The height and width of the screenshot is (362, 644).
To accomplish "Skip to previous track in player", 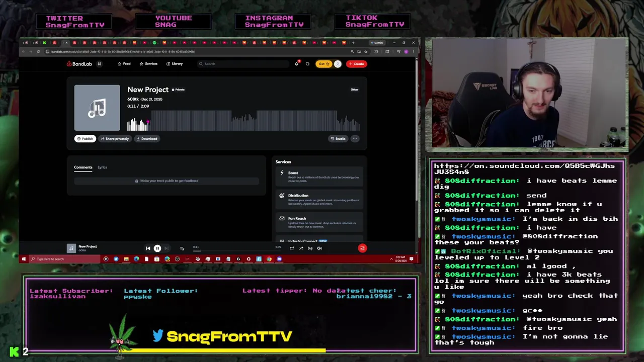I will click(x=148, y=248).
